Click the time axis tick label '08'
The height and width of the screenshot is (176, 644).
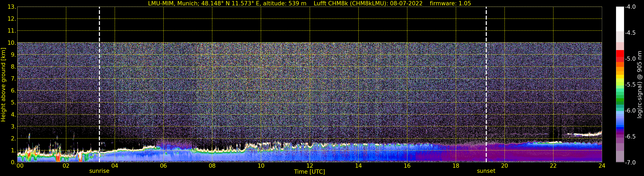[212, 166]
